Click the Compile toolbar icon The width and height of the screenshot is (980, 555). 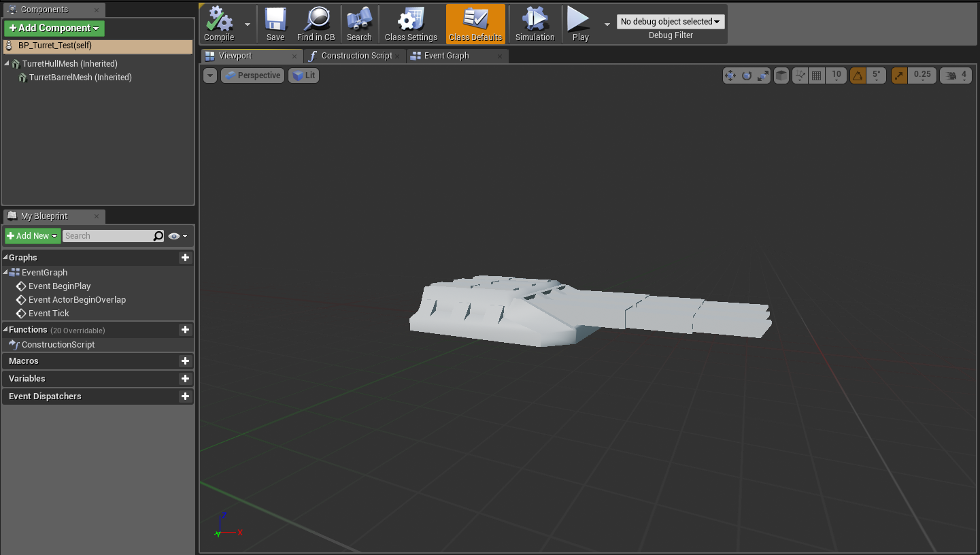point(219,24)
